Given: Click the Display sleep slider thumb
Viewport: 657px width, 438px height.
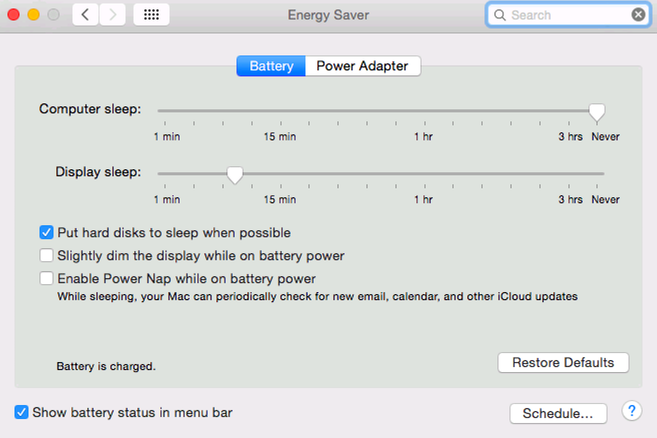Looking at the screenshot, I should [235, 175].
